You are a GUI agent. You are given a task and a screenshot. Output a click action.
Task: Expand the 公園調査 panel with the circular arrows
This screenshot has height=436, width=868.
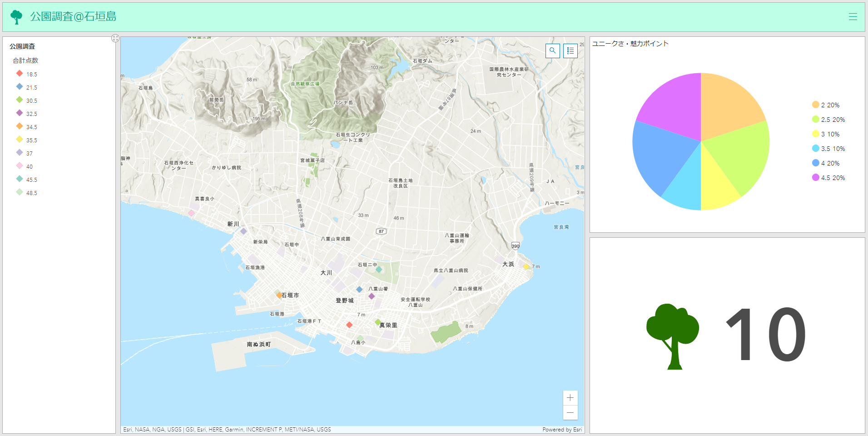pyautogui.click(x=116, y=38)
